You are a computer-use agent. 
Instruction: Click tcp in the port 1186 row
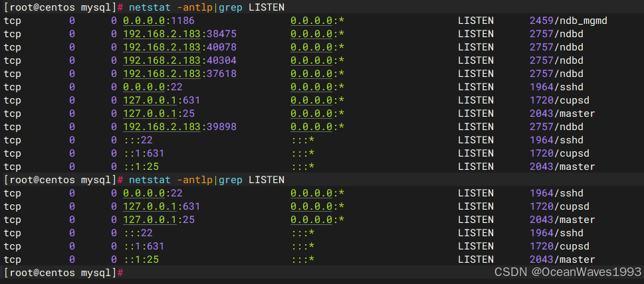[13, 21]
